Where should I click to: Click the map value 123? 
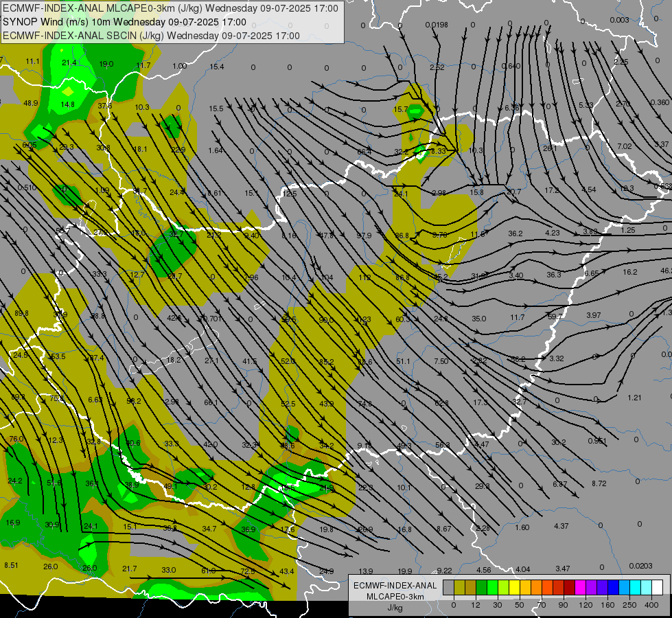364,319
